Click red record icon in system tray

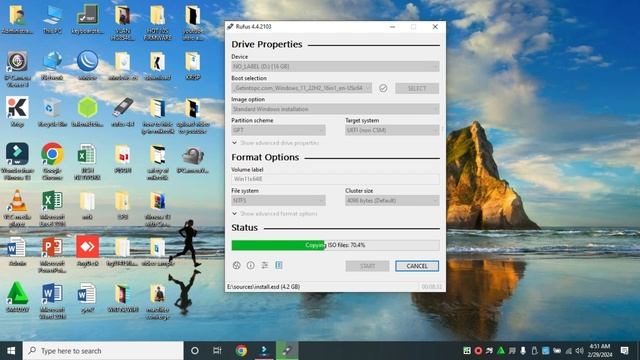pos(478,351)
